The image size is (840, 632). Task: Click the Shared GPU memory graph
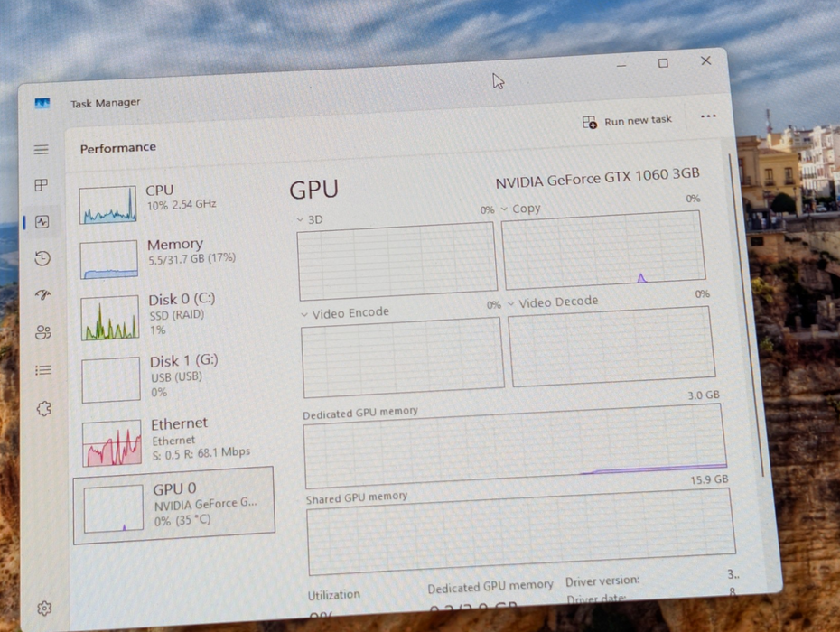coord(521,531)
